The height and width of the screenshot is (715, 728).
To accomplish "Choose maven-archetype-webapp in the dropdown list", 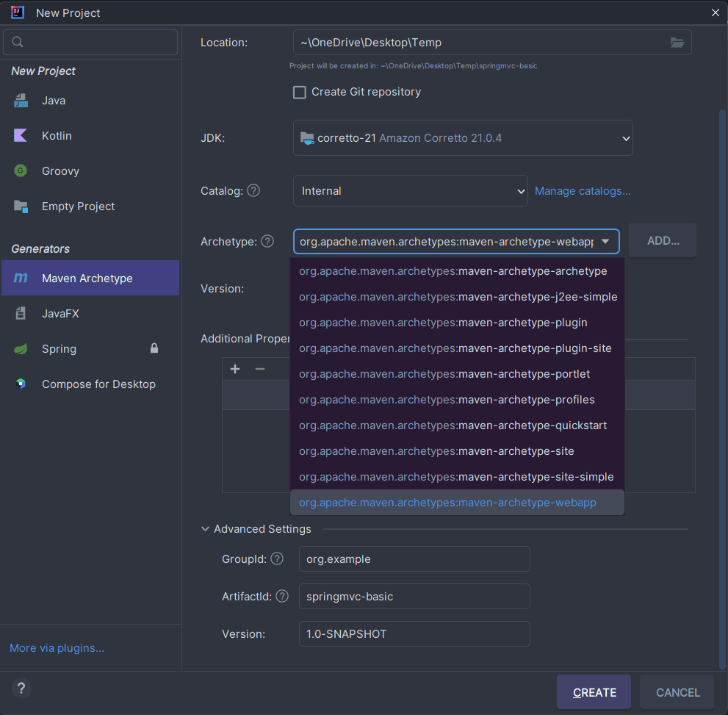I will (x=457, y=503).
